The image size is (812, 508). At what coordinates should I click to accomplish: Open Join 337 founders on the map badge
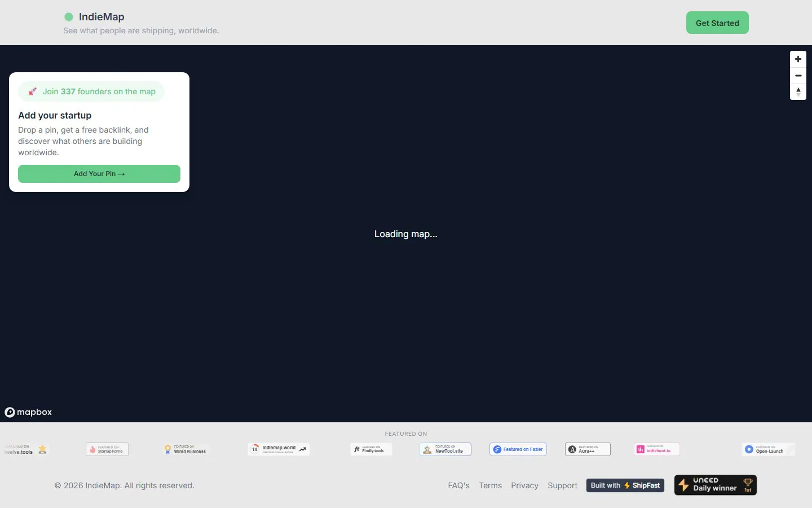click(91, 91)
